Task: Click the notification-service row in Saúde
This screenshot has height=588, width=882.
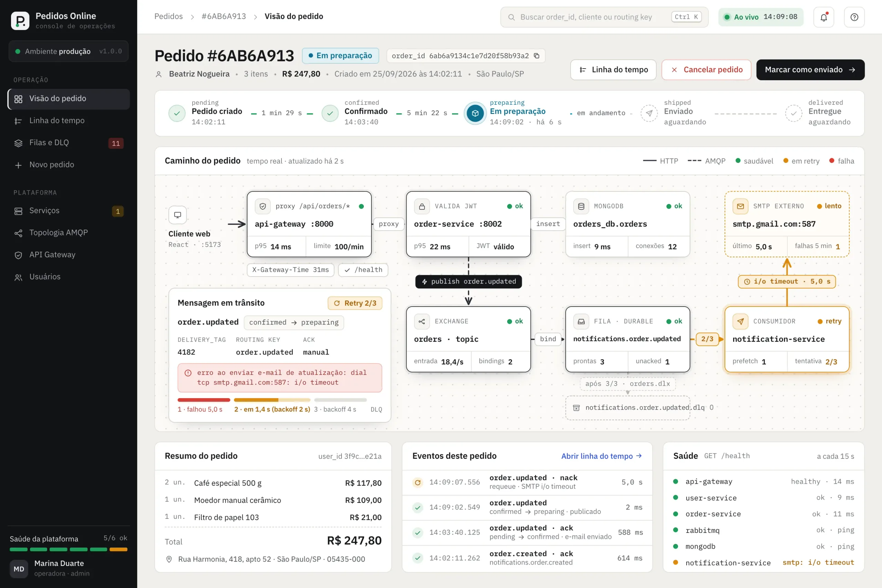Action: coord(763,563)
